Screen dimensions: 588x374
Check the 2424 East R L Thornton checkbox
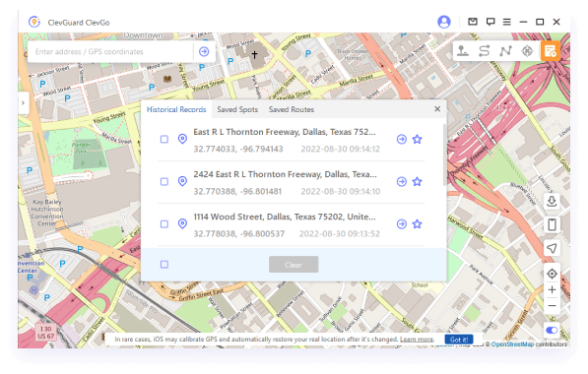tap(164, 182)
